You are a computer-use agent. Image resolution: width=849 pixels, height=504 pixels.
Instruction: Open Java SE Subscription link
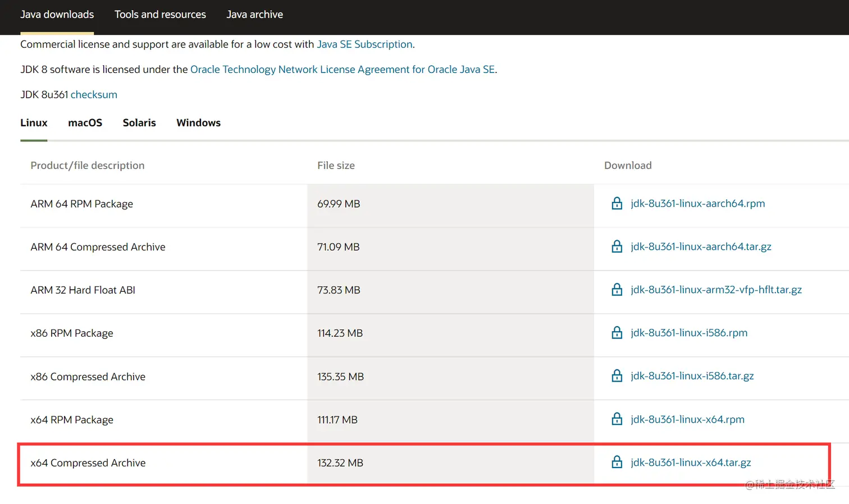point(364,44)
